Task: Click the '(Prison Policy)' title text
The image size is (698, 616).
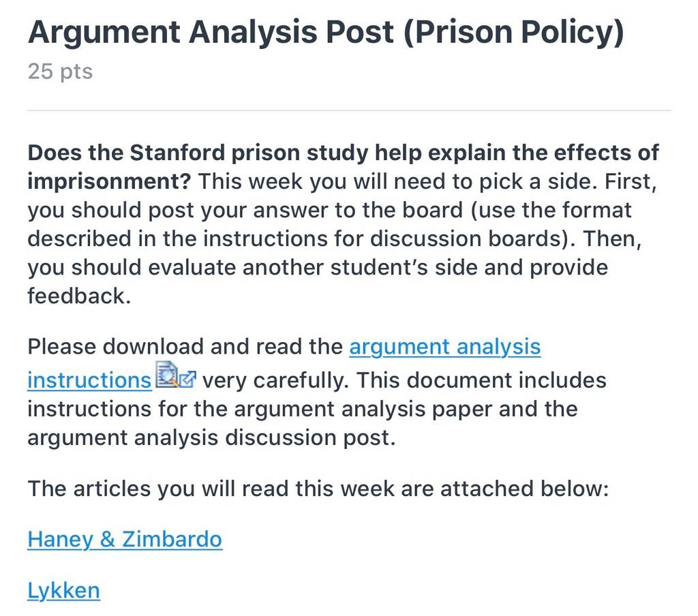Action: pyautogui.click(x=514, y=33)
